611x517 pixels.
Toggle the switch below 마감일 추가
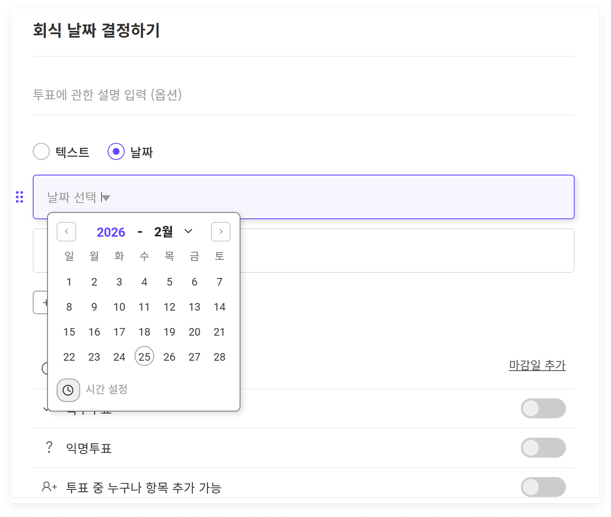[543, 408]
